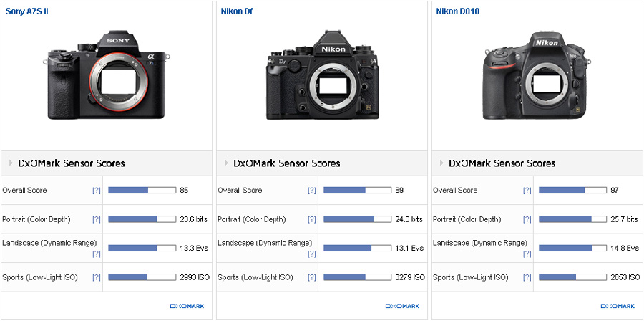Toggle Nikon D810 DxOMark Sensor Scores arrow
The image size is (644, 321).
441,163
